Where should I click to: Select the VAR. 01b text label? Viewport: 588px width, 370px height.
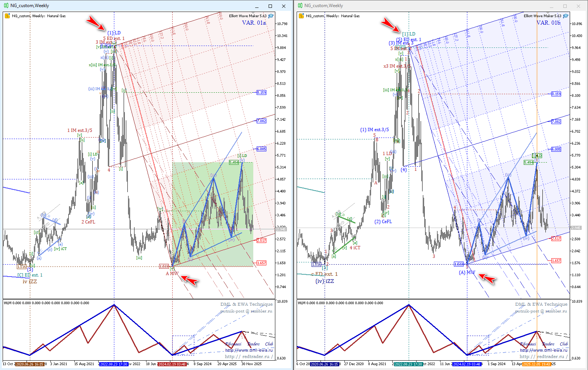click(548, 23)
